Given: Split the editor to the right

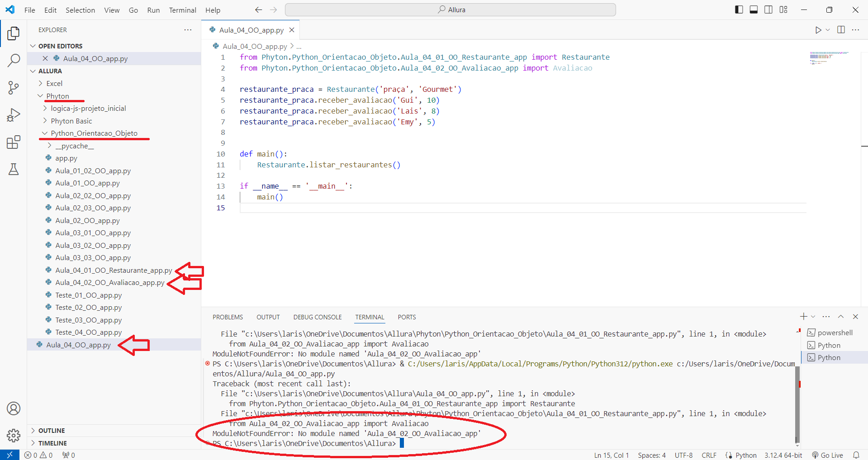Looking at the screenshot, I should coord(841,30).
